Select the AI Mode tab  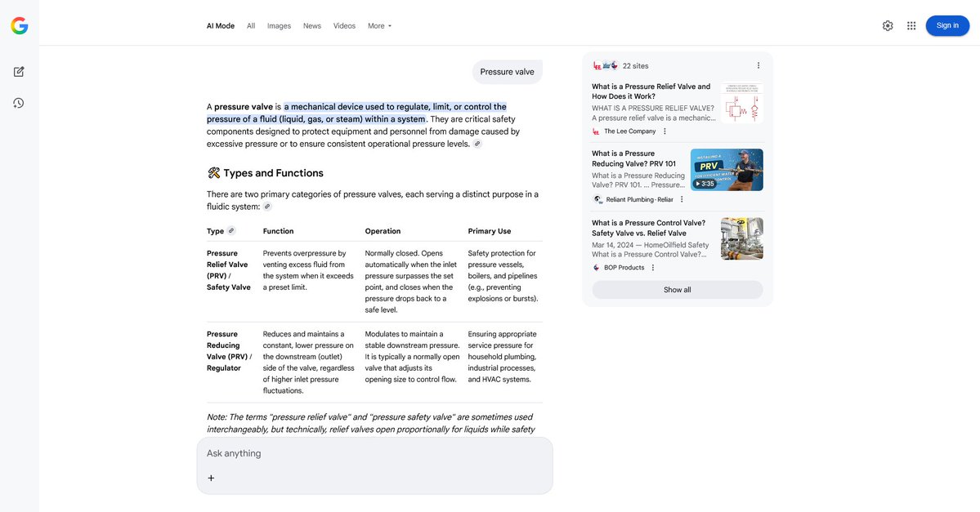click(x=221, y=25)
